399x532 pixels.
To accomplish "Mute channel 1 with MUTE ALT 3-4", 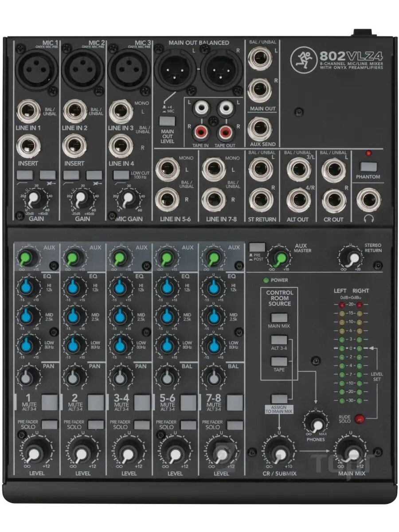I will (50, 402).
